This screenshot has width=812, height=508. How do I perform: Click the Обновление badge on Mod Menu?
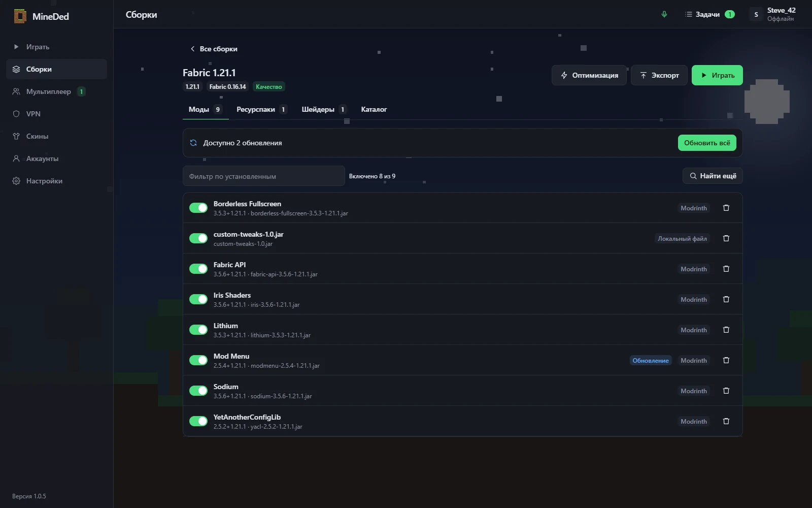[x=651, y=360]
